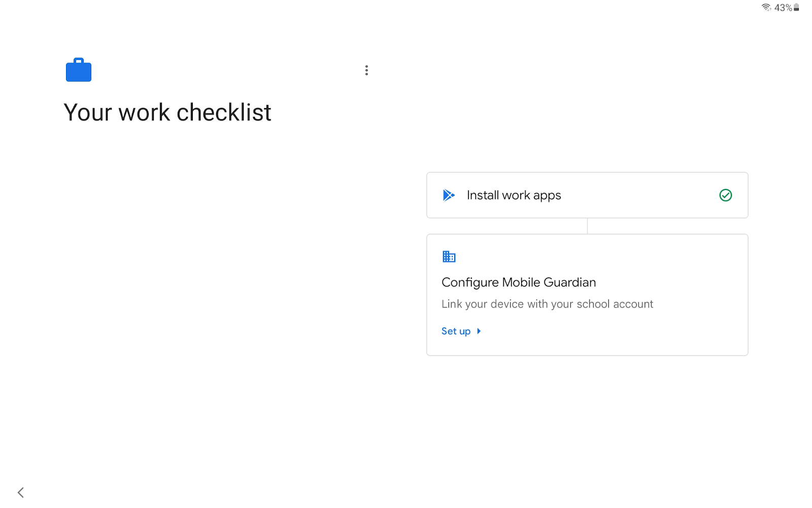This screenshot has height=508, width=812.
Task: Click the Your work checklist title
Action: coord(167,112)
